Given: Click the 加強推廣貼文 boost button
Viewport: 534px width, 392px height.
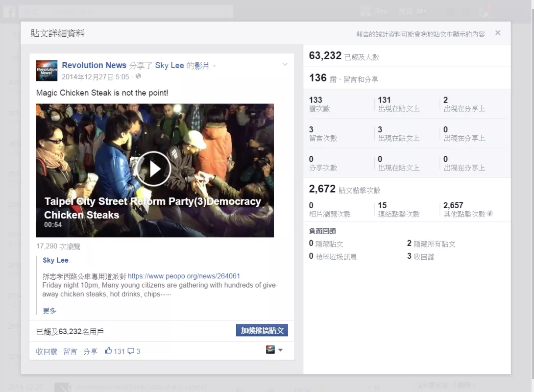Looking at the screenshot, I should click(262, 330).
